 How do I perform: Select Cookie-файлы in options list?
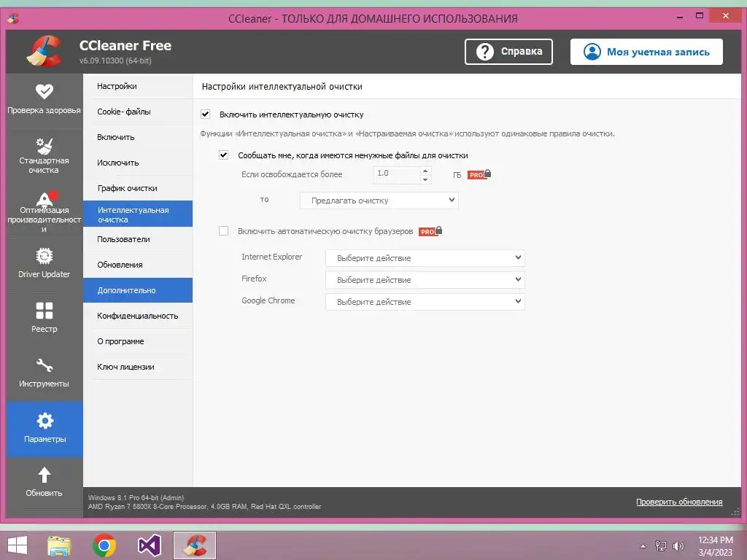138,112
